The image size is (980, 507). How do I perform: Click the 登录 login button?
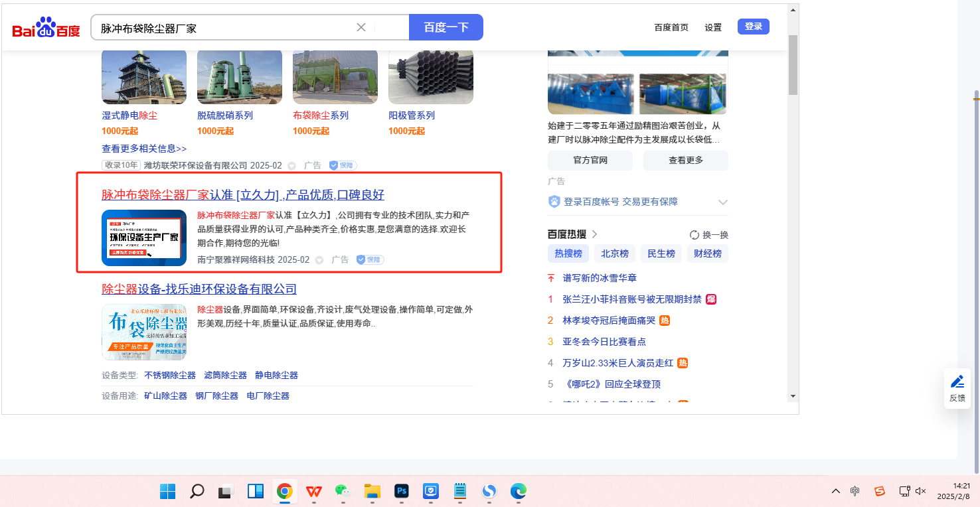pyautogui.click(x=753, y=27)
